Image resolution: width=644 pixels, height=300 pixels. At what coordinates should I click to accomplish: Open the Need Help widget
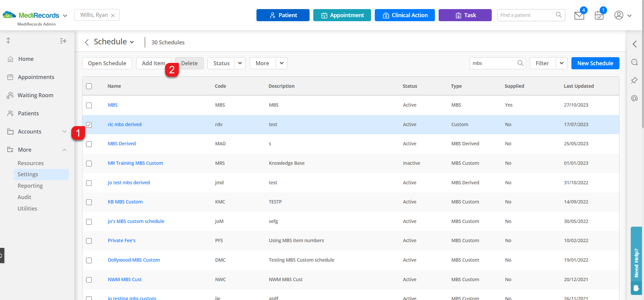636,261
